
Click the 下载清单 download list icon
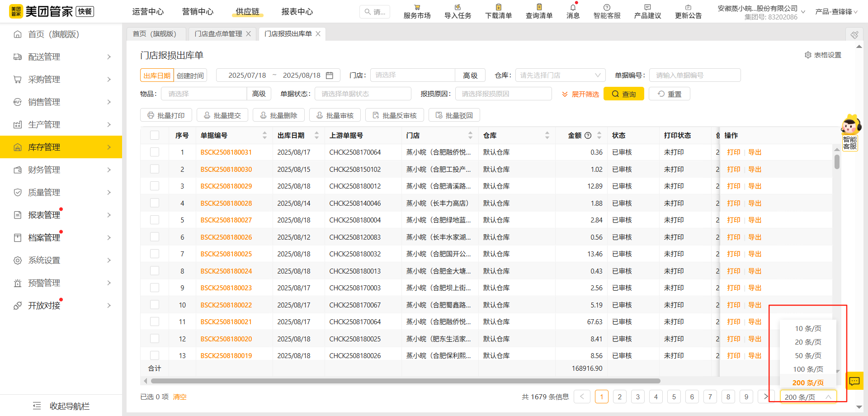(498, 11)
